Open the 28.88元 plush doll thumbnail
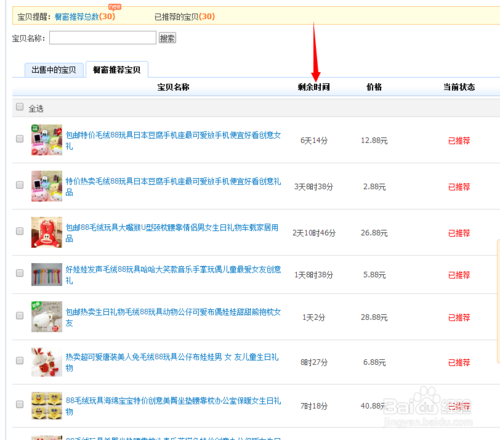 click(x=47, y=317)
